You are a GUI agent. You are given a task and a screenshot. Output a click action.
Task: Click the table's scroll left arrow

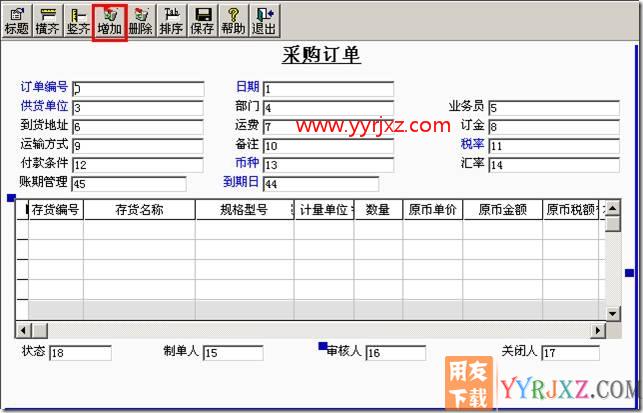coord(23,330)
